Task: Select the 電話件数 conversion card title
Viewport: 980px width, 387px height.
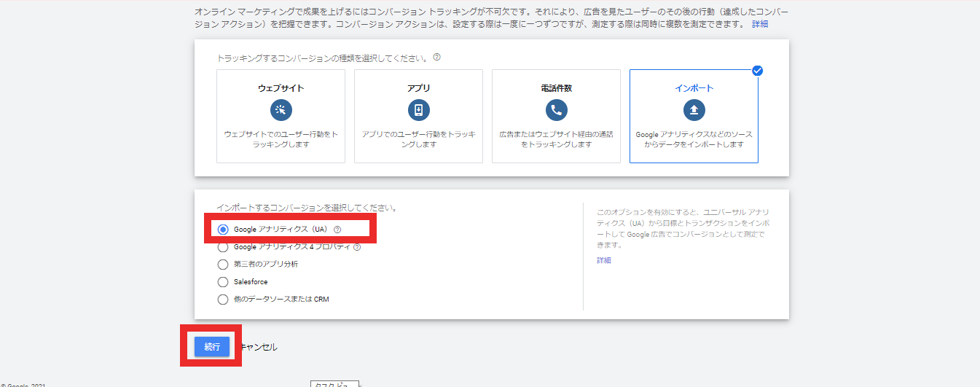Action: [556, 88]
